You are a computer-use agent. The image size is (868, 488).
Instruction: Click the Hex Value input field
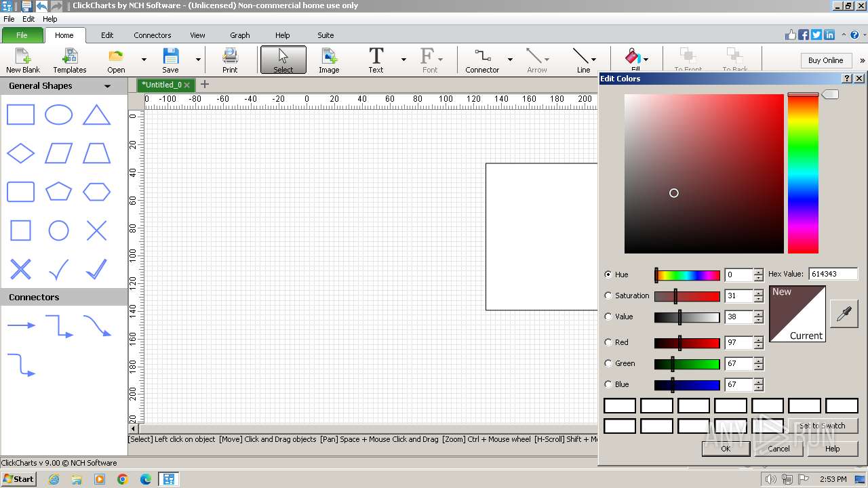coord(833,274)
